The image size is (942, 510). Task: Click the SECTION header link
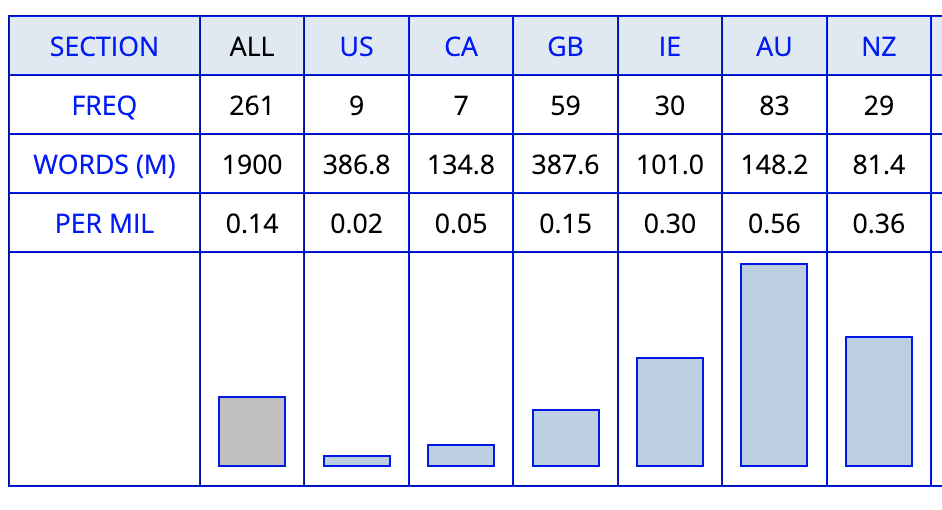pos(104,47)
